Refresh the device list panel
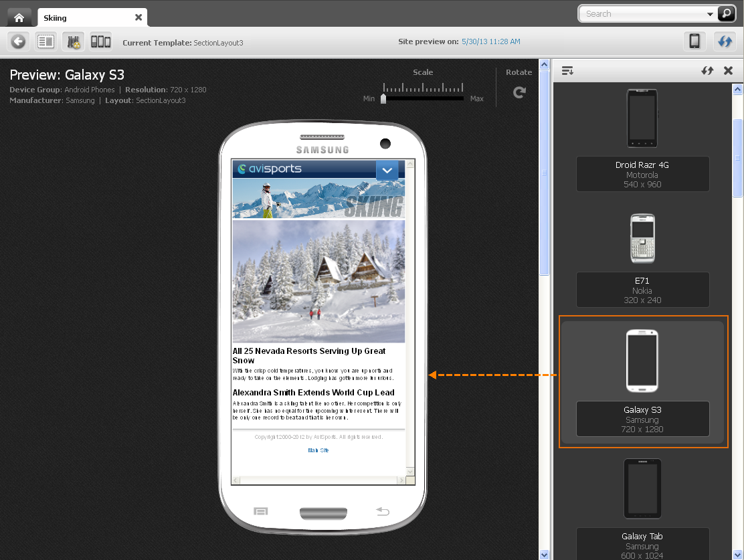Viewport: 744px width, 560px height. pyautogui.click(x=707, y=71)
